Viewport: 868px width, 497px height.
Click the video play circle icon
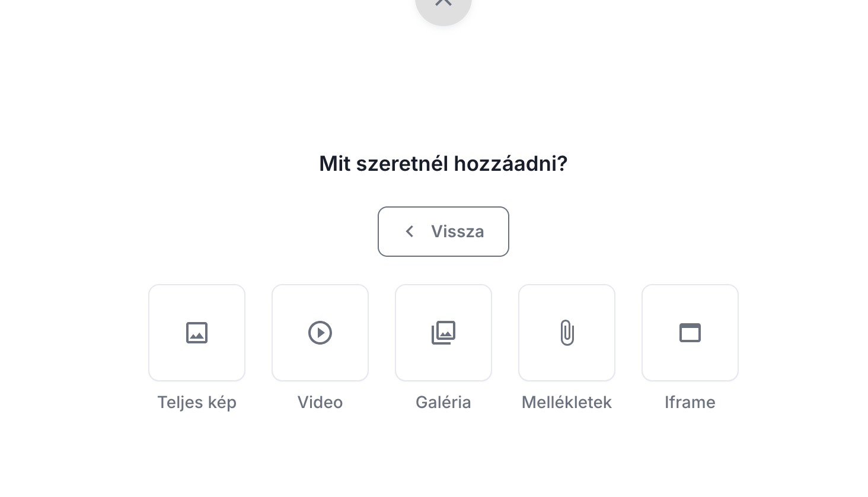(x=320, y=333)
